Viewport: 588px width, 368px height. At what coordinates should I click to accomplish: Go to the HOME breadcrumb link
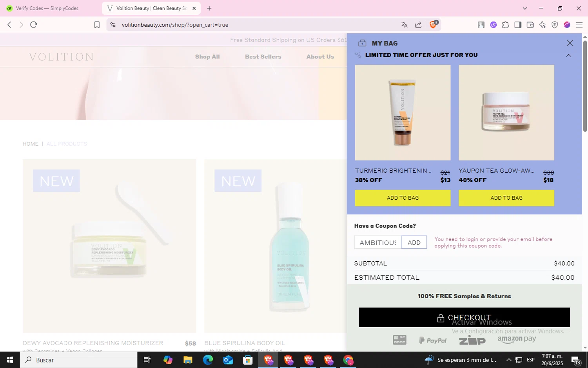(x=31, y=144)
